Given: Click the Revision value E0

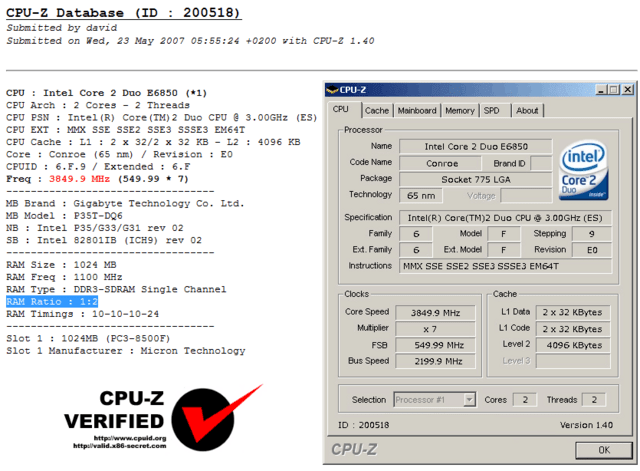Looking at the screenshot, I should click(592, 250).
